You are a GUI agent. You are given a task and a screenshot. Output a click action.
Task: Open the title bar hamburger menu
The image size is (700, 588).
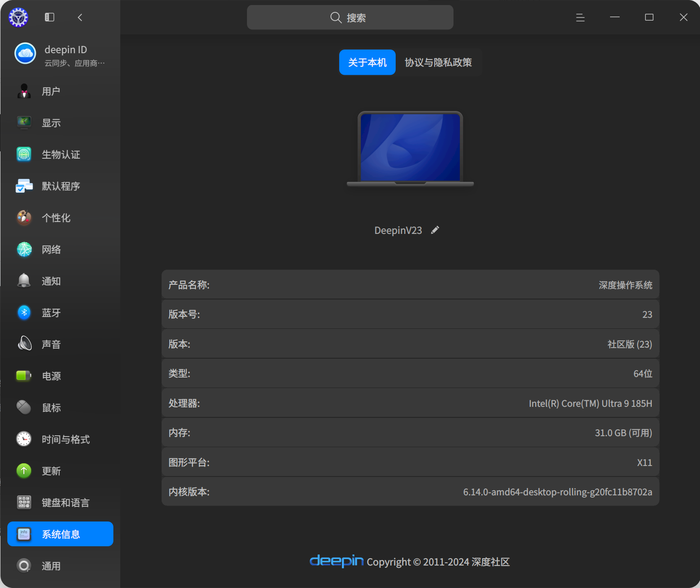(x=580, y=17)
